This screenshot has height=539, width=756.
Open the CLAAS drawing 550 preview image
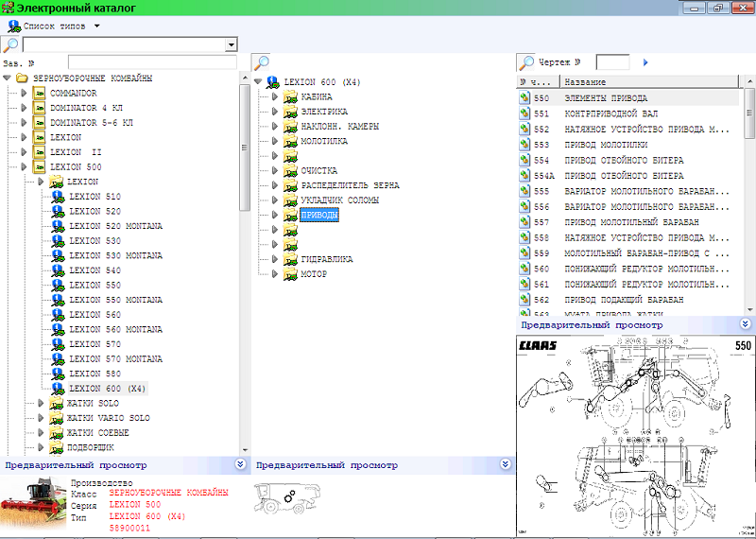(635, 437)
